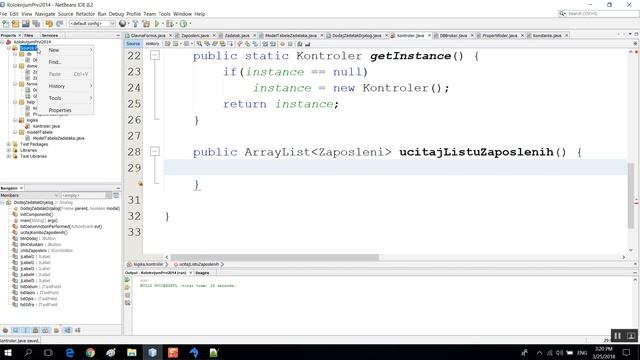Click the horizontal editor scrollbar

(275, 257)
